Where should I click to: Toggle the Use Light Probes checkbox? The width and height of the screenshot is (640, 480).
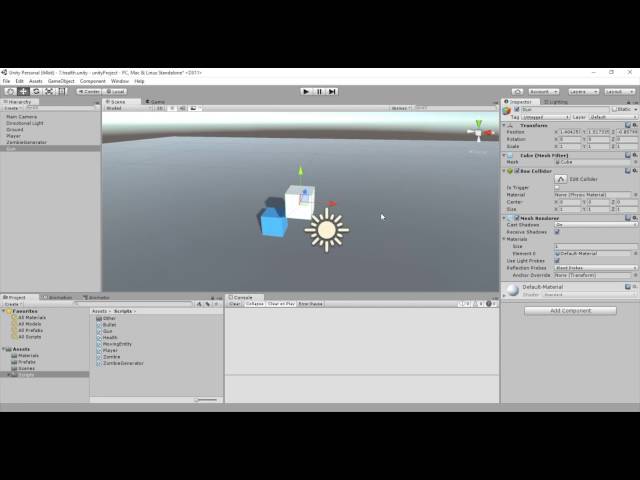[557, 261]
